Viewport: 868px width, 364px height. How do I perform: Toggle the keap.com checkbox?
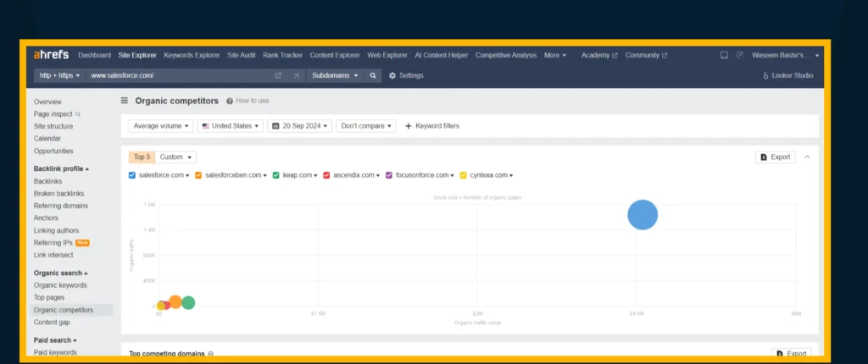pos(276,175)
